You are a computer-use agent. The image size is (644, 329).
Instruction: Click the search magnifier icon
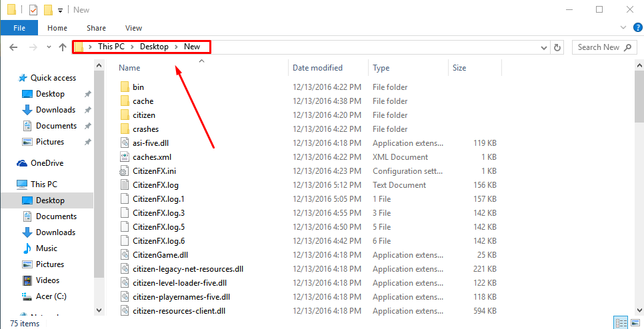click(627, 47)
